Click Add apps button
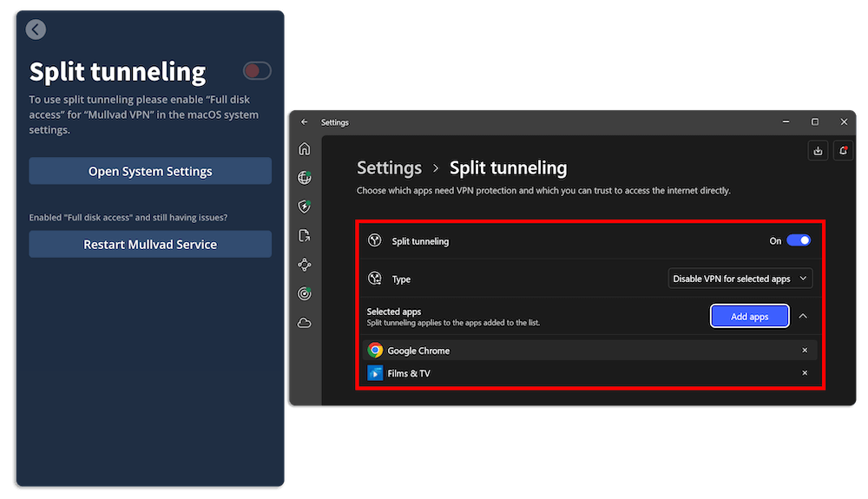Screen dimensions: 868x499 [750, 316]
